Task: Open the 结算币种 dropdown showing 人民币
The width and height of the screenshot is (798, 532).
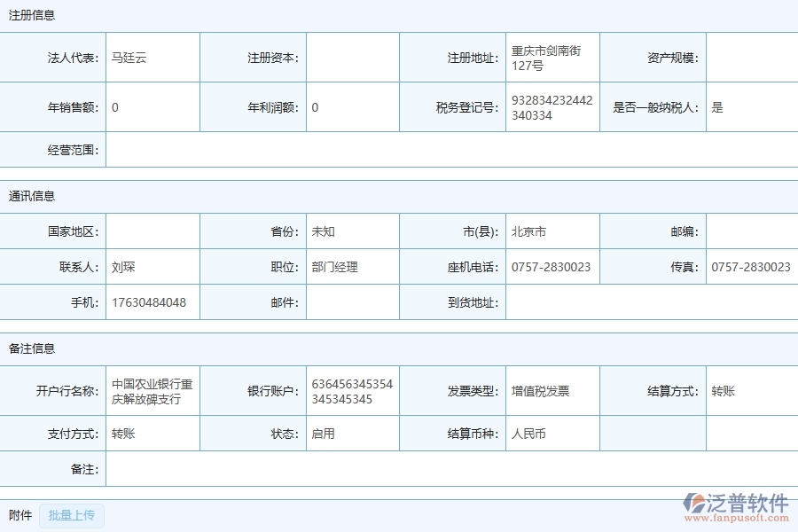Action: 551,434
